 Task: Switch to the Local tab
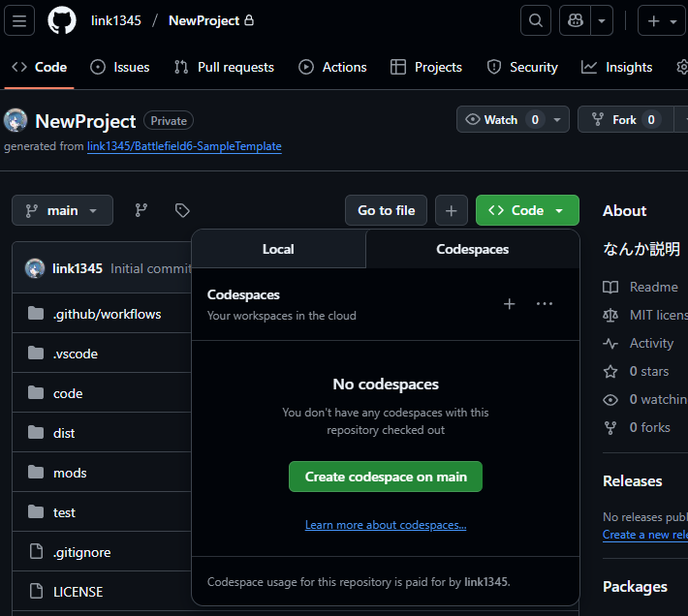click(278, 249)
